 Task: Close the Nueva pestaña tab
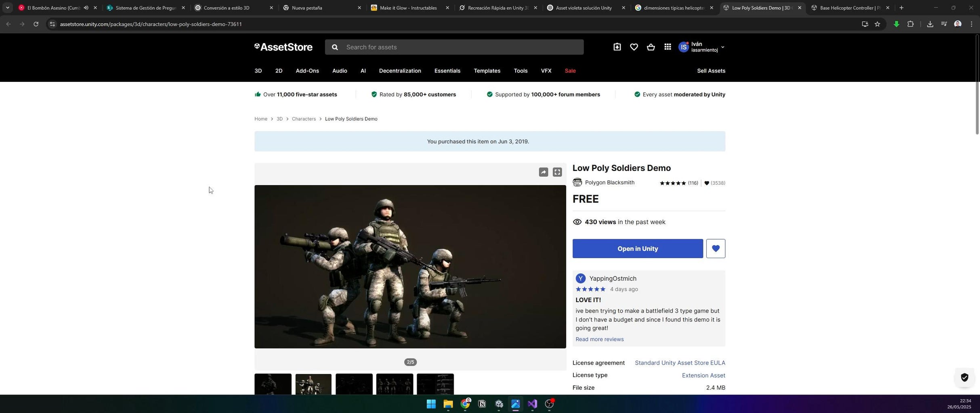pos(359,8)
